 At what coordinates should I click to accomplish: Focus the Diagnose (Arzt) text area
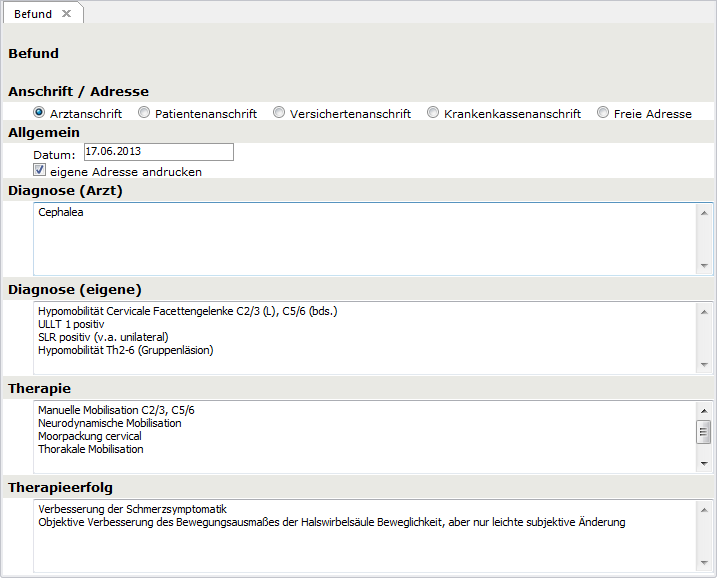pos(360,240)
